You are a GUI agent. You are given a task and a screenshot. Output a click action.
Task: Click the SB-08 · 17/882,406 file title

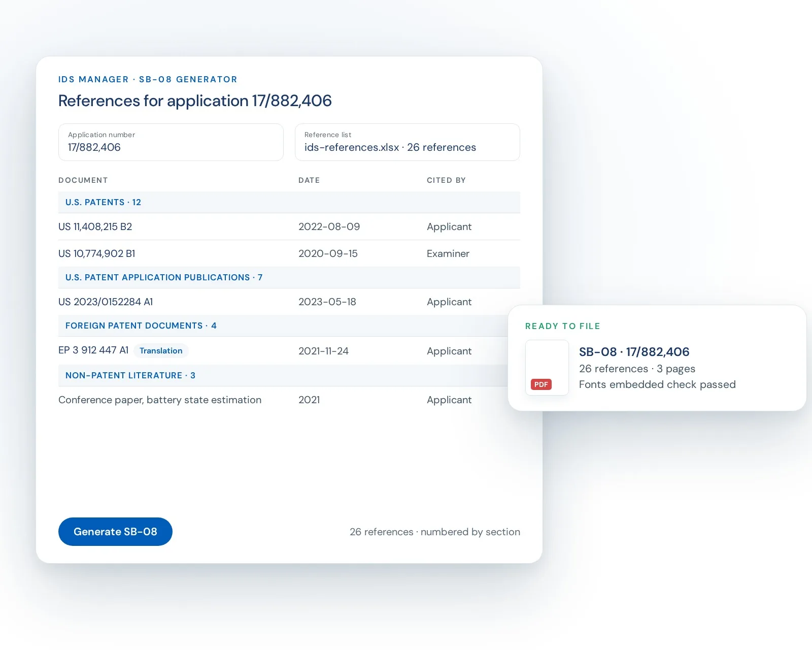pyautogui.click(x=634, y=352)
